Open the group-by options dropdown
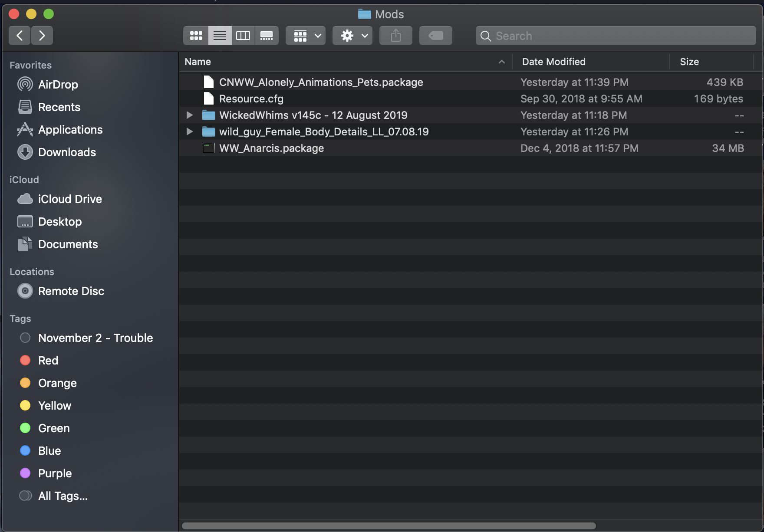The height and width of the screenshot is (532, 764). pyautogui.click(x=306, y=36)
